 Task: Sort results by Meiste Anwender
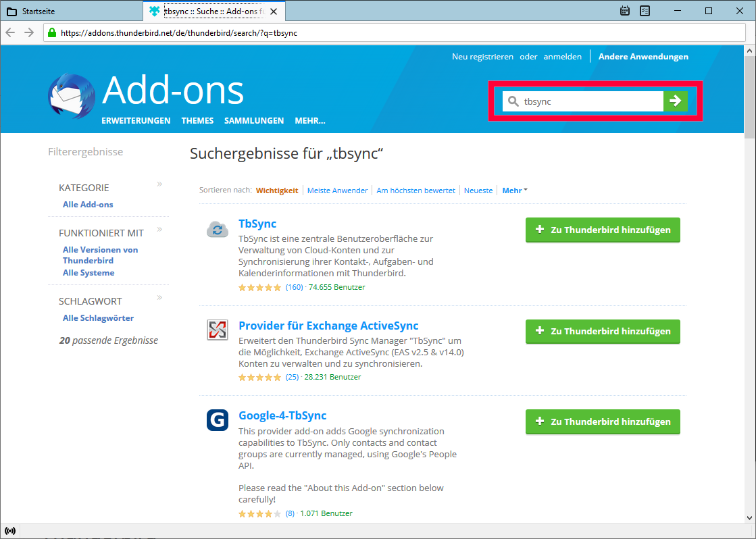click(337, 190)
